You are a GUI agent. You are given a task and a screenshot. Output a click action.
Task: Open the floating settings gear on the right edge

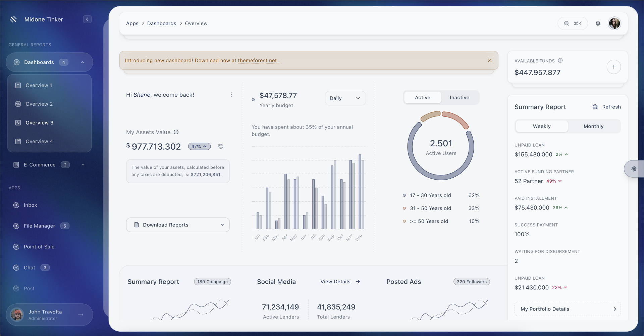click(x=634, y=169)
